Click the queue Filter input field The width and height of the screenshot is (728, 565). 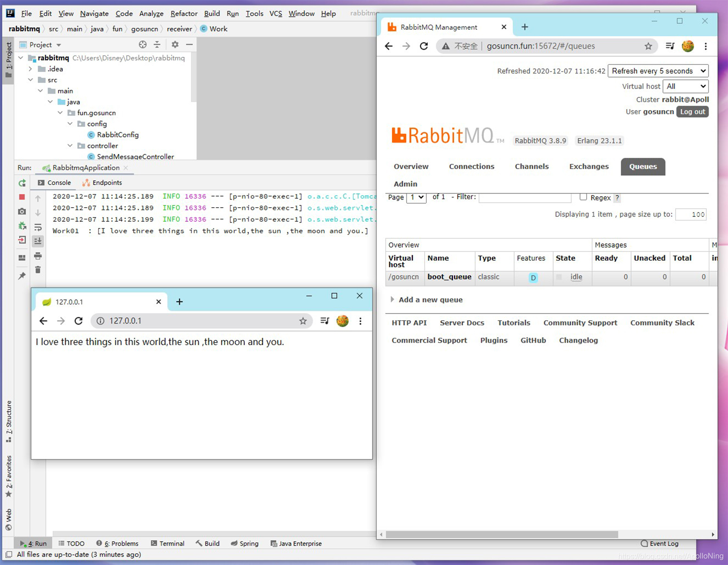pos(525,197)
